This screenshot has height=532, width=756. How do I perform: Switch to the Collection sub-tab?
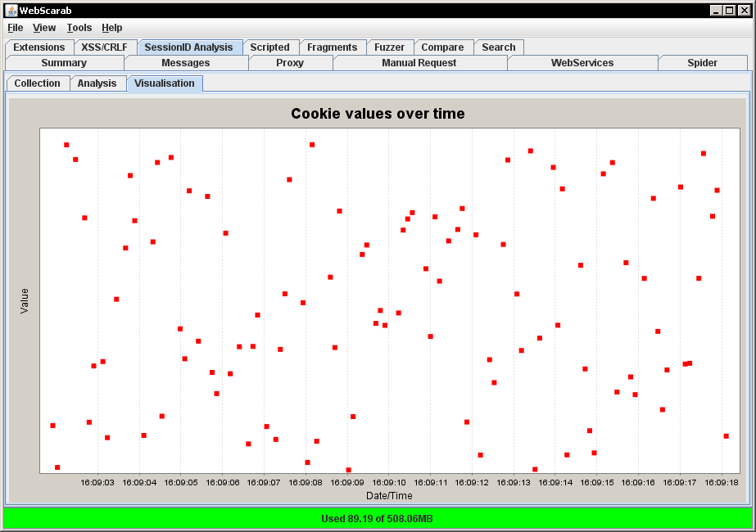coord(37,83)
